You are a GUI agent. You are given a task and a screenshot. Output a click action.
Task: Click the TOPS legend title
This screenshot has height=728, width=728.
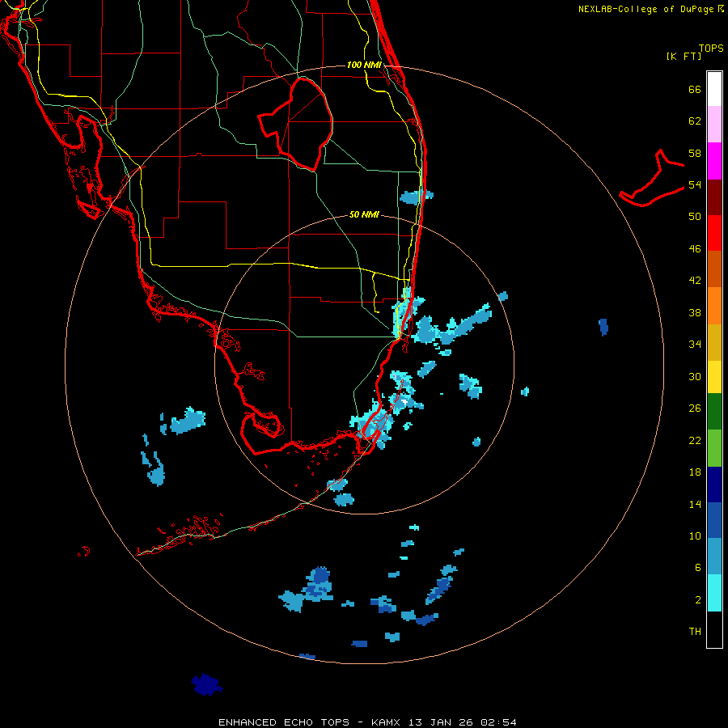click(711, 48)
